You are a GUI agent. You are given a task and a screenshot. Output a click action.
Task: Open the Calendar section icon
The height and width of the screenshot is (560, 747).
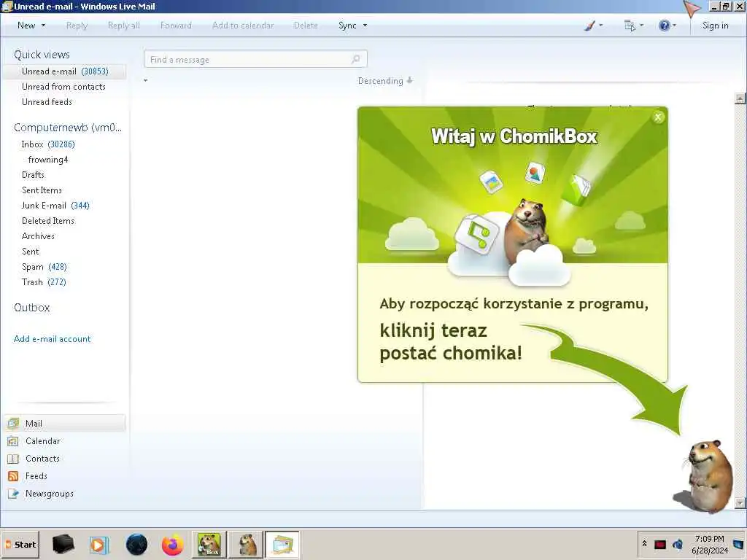13,441
